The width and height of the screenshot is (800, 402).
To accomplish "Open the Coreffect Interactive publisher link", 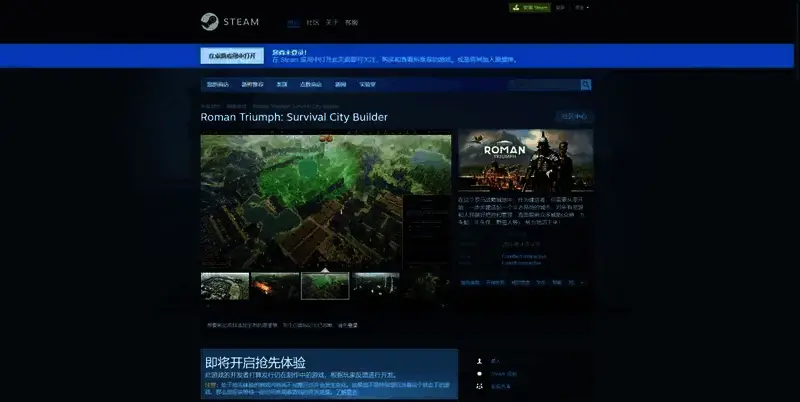I will pos(521,263).
